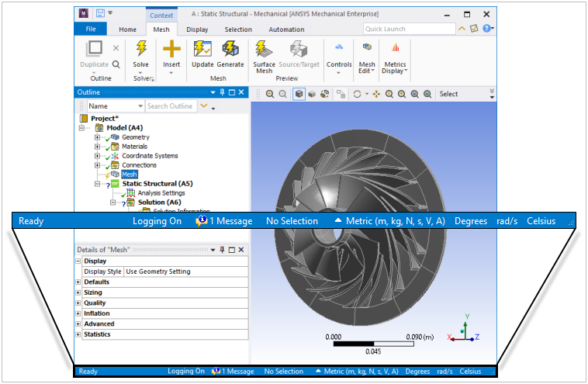
Task: Toggle the shaded cube display mode in viewport toolbar
Action: [299, 94]
